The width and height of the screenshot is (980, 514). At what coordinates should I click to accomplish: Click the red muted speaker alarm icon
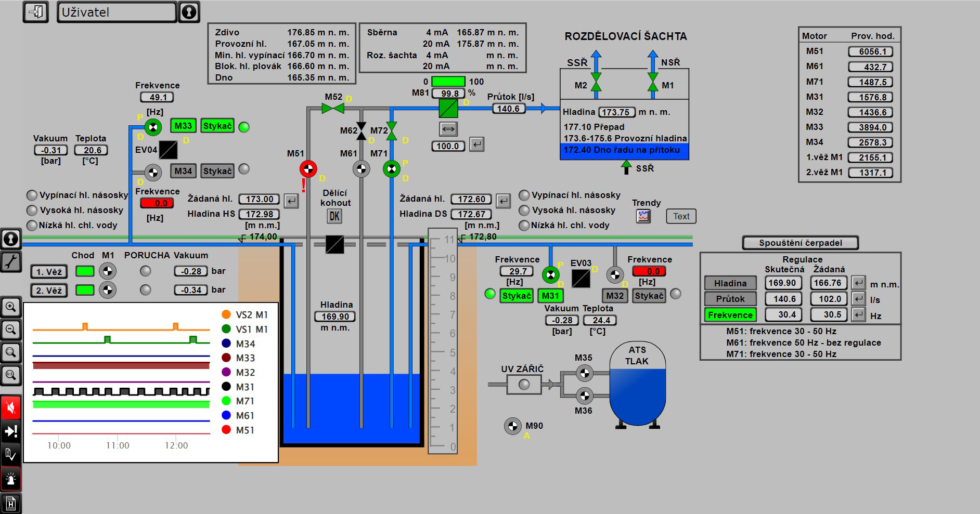click(x=11, y=407)
